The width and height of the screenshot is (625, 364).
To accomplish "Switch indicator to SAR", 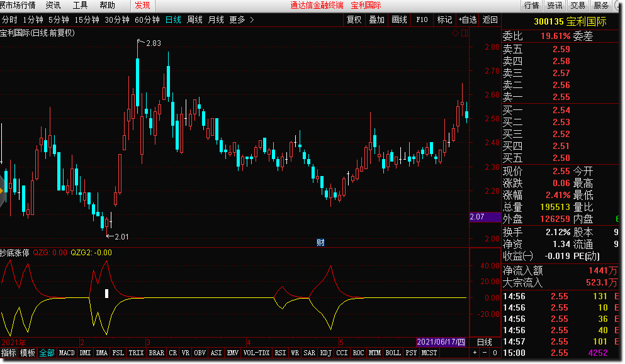I will click(310, 353).
